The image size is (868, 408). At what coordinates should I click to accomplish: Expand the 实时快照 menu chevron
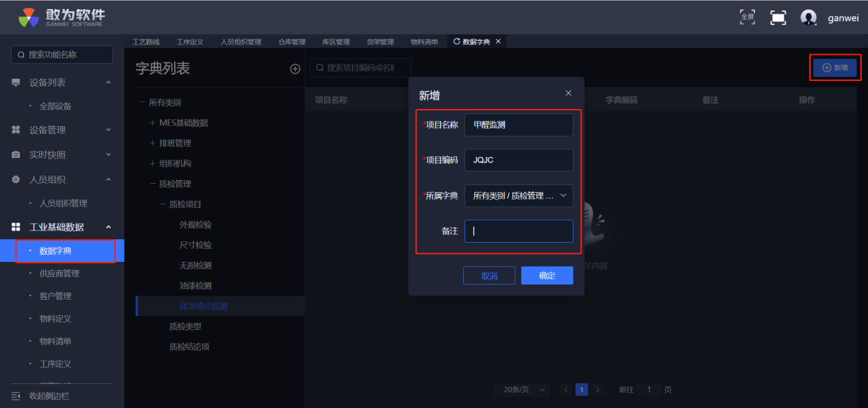pos(108,155)
